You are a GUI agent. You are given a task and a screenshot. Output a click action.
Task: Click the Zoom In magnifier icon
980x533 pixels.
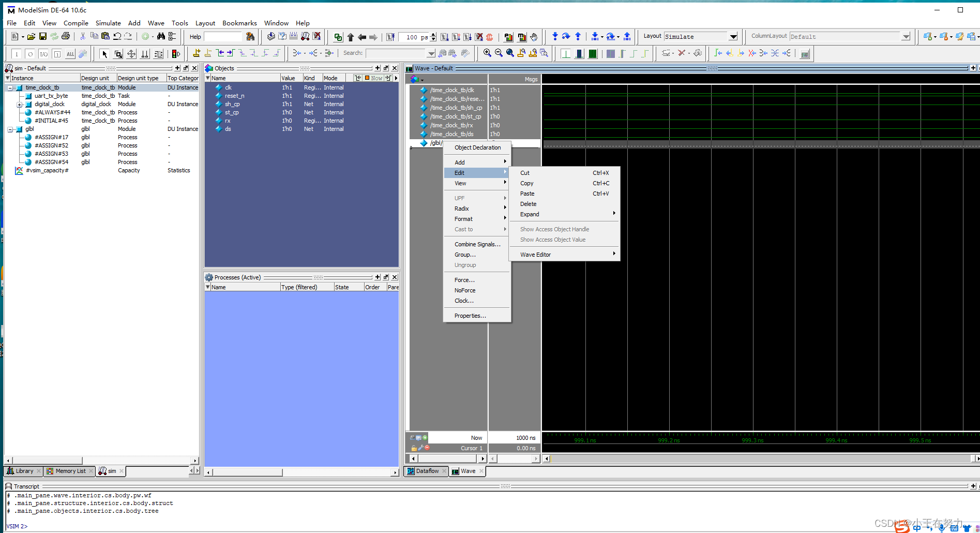[487, 53]
